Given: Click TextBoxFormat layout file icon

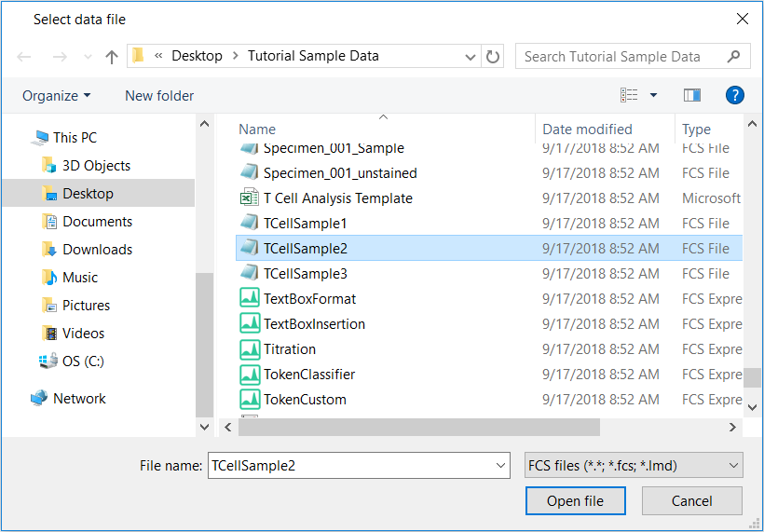Looking at the screenshot, I should (250, 298).
